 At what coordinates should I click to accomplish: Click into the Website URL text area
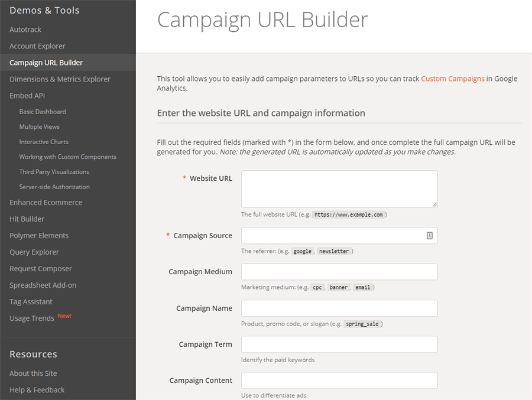339,189
